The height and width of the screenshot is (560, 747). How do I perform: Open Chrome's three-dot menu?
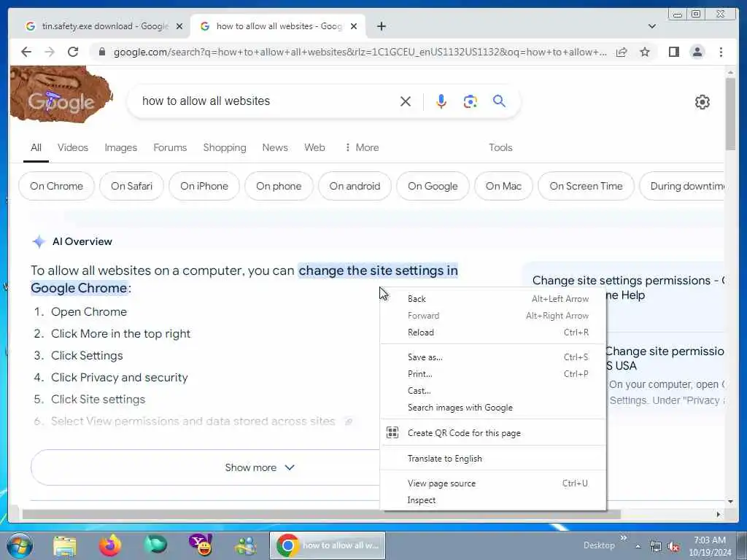(x=721, y=52)
